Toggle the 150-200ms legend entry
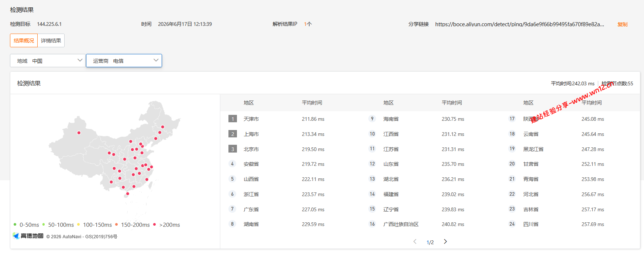The width and height of the screenshot is (644, 253). point(132,225)
